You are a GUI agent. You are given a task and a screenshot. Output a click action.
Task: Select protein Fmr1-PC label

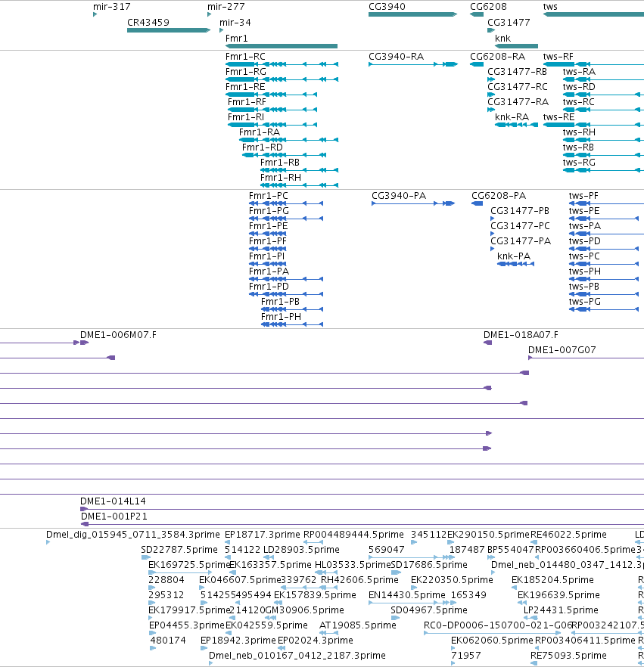click(x=269, y=196)
